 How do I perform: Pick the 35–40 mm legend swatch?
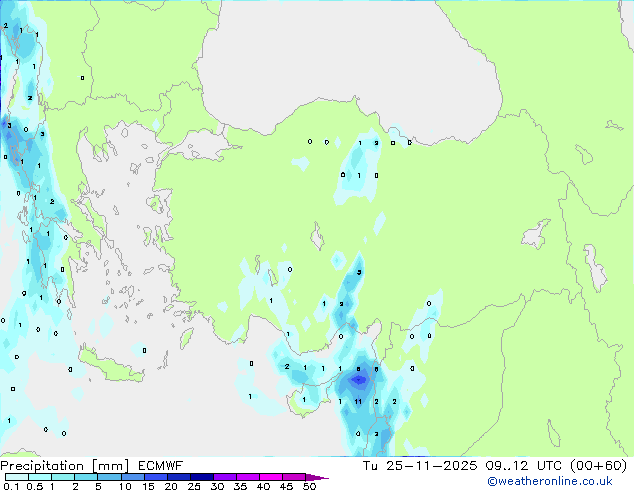[x=247, y=477]
